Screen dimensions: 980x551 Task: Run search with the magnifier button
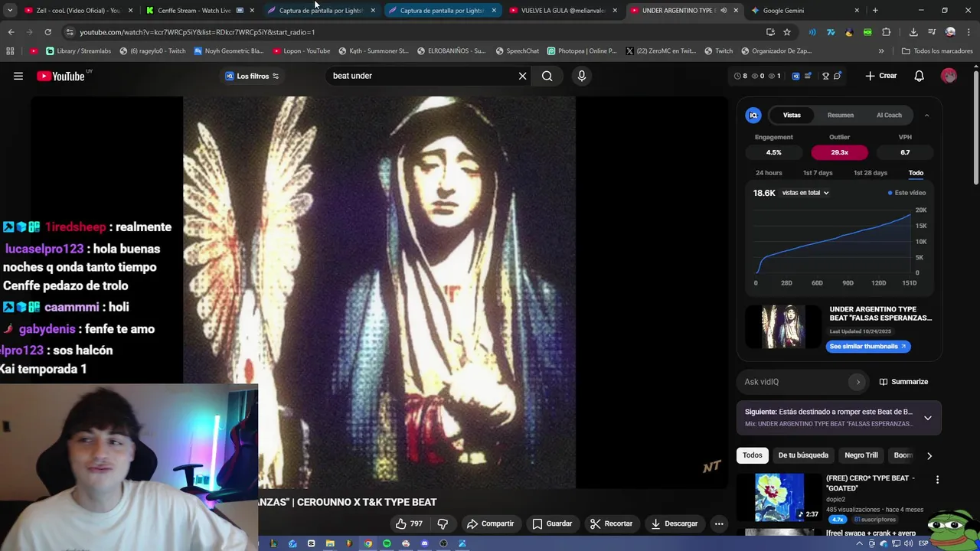point(547,76)
